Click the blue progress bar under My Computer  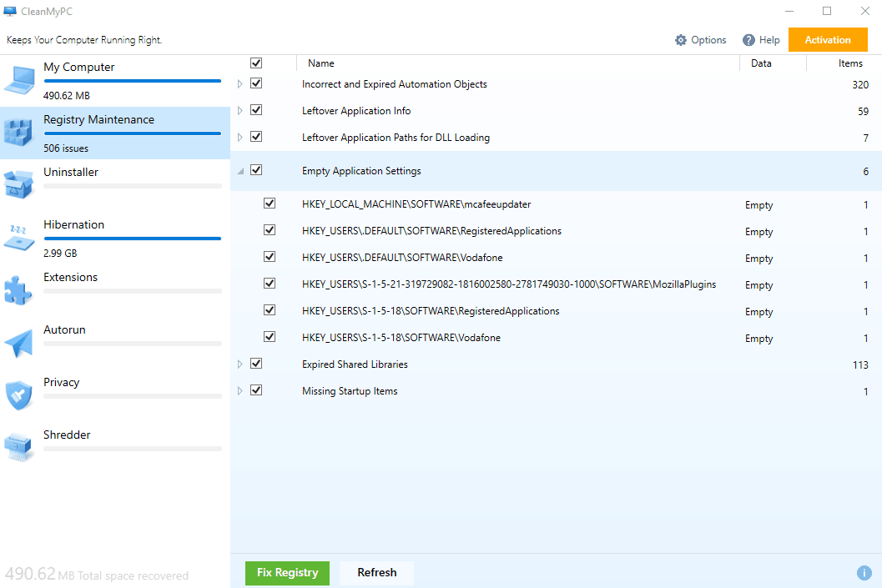(132, 80)
